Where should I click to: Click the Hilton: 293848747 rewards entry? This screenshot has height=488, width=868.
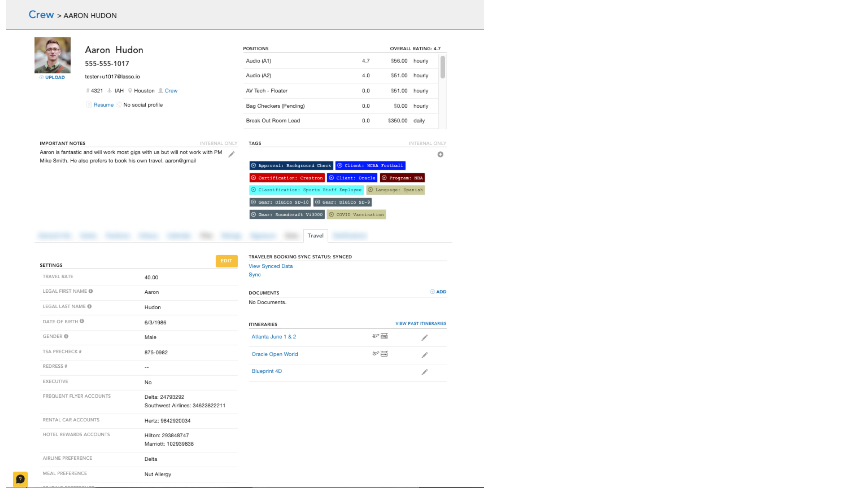pos(167,435)
